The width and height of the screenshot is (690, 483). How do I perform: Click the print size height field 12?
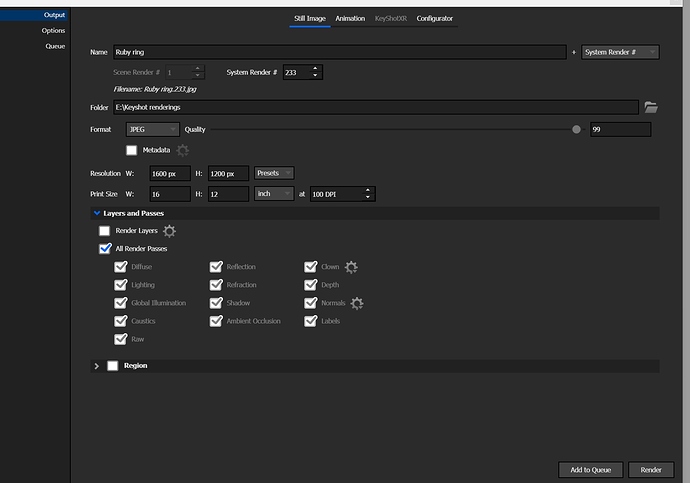(228, 194)
